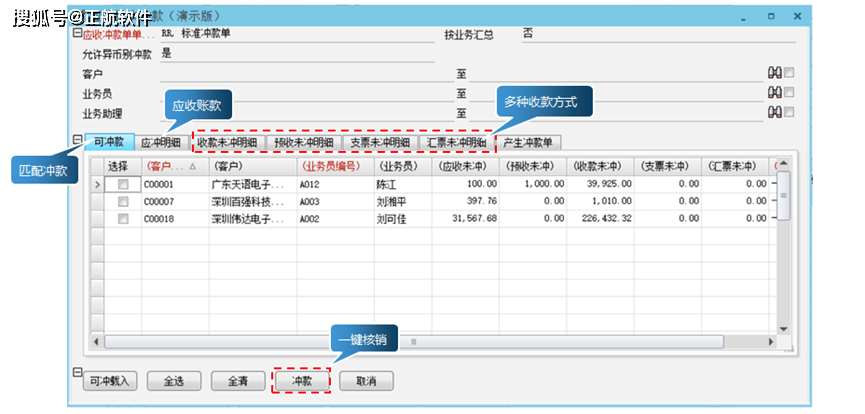This screenshot has height=414, width=865.
Task: Click (业务员) column header
Action: [403, 166]
